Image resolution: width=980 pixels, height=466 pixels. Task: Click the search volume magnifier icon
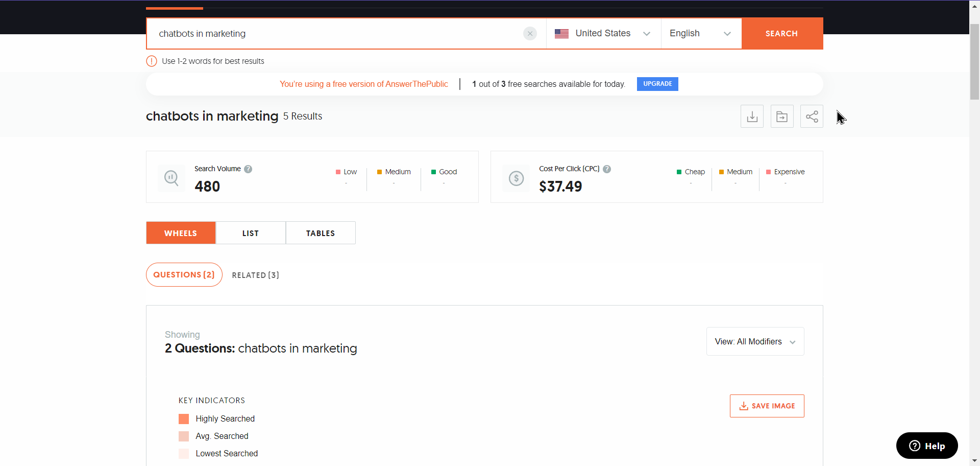[x=171, y=178]
